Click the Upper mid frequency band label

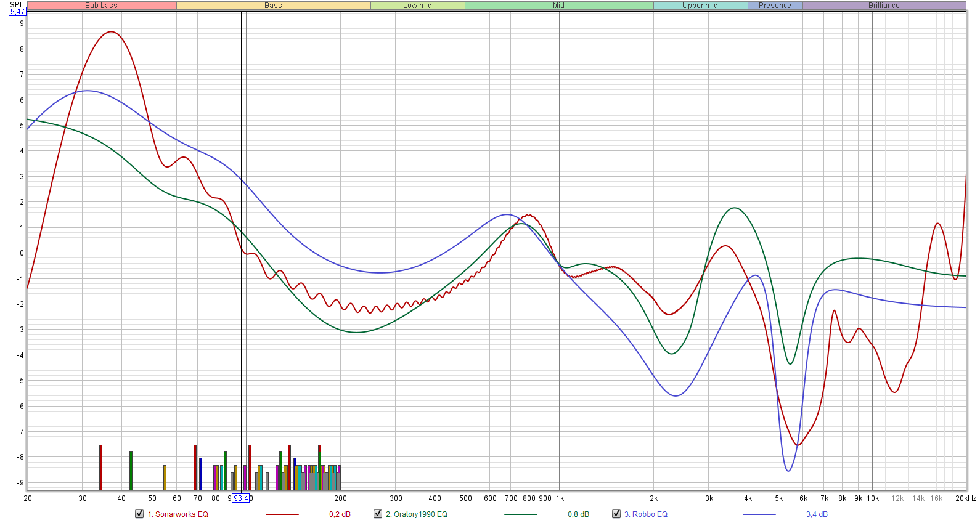pos(700,6)
